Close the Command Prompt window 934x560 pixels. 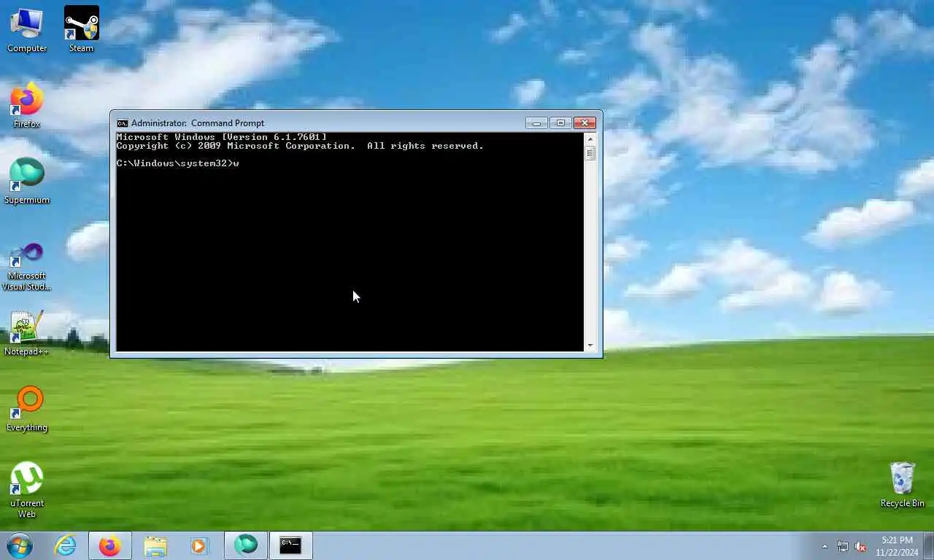coord(584,123)
